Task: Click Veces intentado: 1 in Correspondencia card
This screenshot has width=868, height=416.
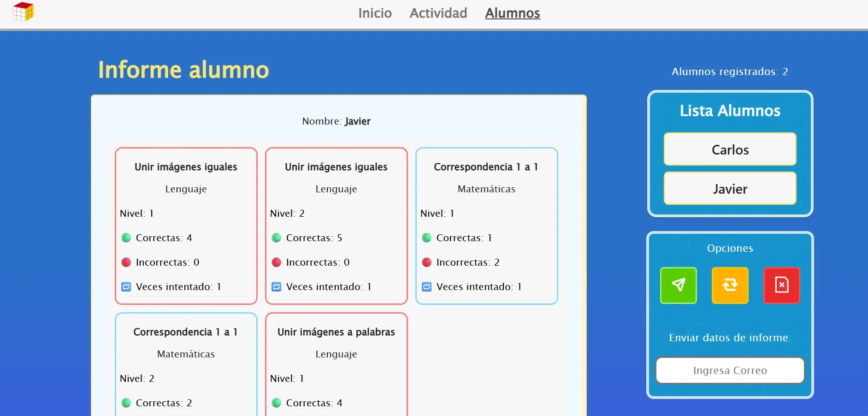Action: [479, 287]
